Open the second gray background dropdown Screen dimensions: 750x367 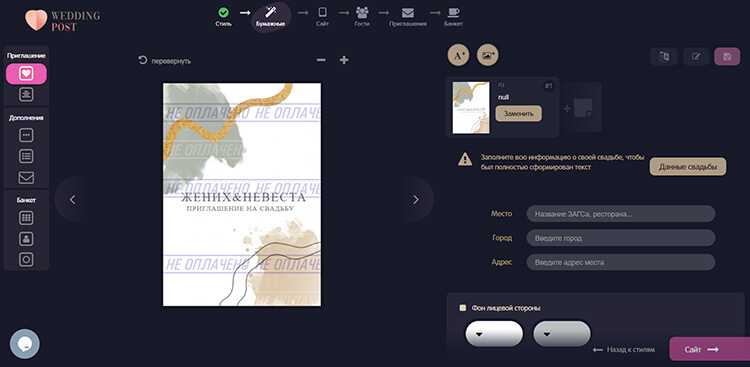(562, 334)
